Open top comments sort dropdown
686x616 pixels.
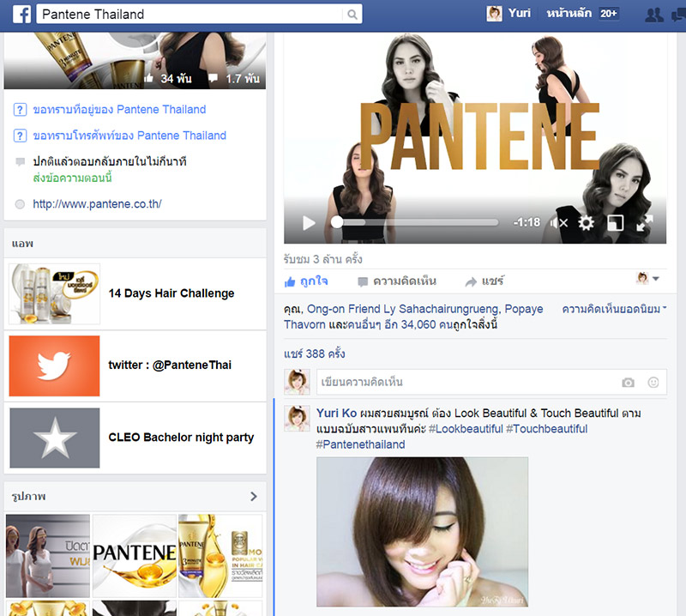coord(614,309)
